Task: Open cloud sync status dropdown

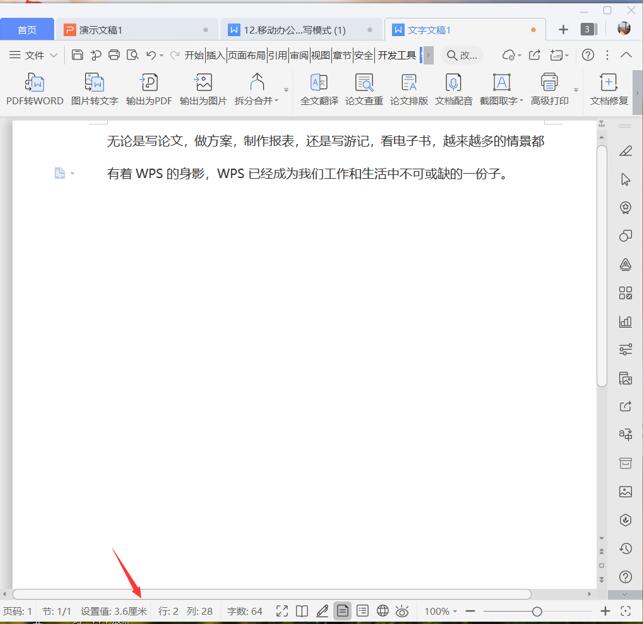Action: point(511,55)
